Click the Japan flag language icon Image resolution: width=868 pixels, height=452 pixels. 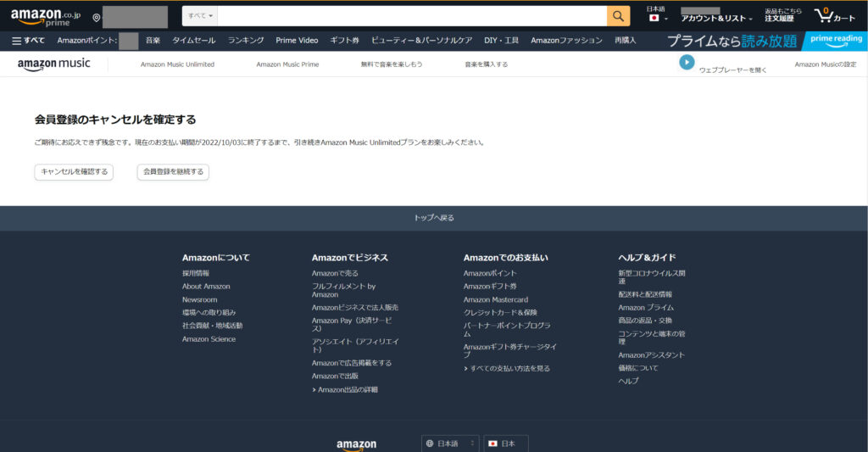(654, 19)
